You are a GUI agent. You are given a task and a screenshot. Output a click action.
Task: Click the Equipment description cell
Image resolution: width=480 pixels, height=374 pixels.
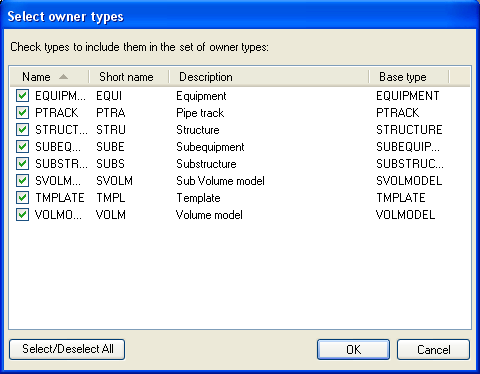[x=201, y=96]
